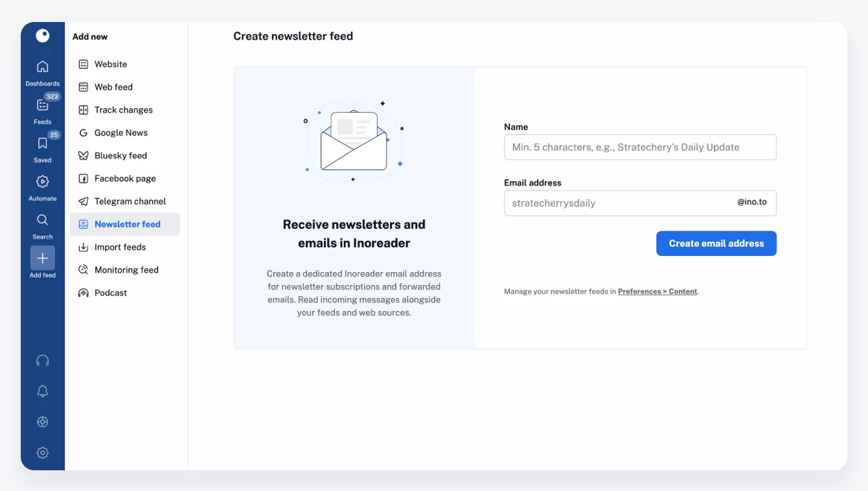Click the Google News G icon
868x491 pixels.
click(x=84, y=133)
